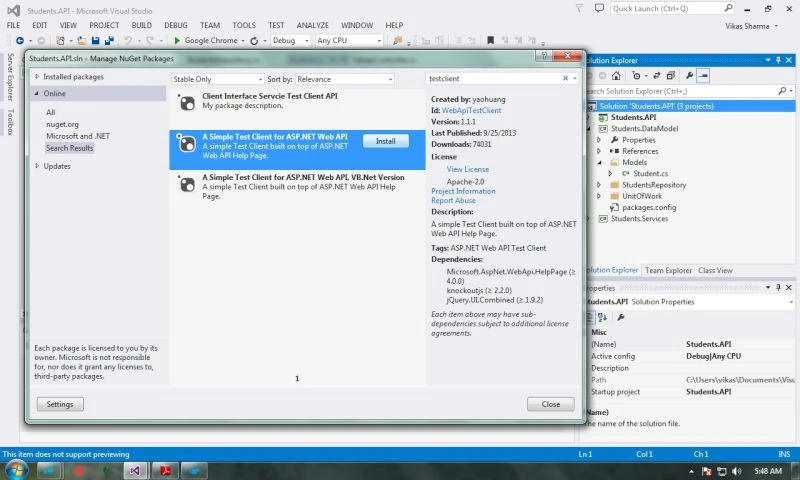Viewport: 800px width, 480px height.
Task: Click Solution Explorer search magnifier icon
Action: 782,91
